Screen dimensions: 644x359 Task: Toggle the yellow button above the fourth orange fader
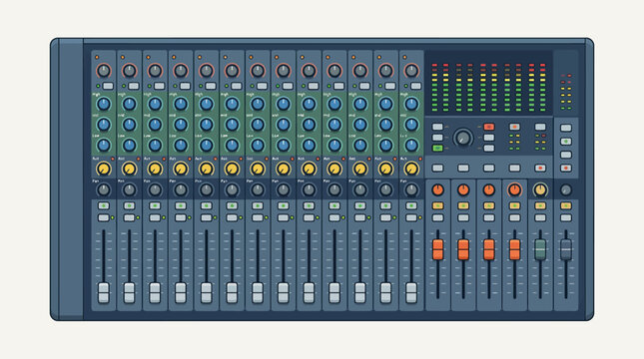(514, 205)
